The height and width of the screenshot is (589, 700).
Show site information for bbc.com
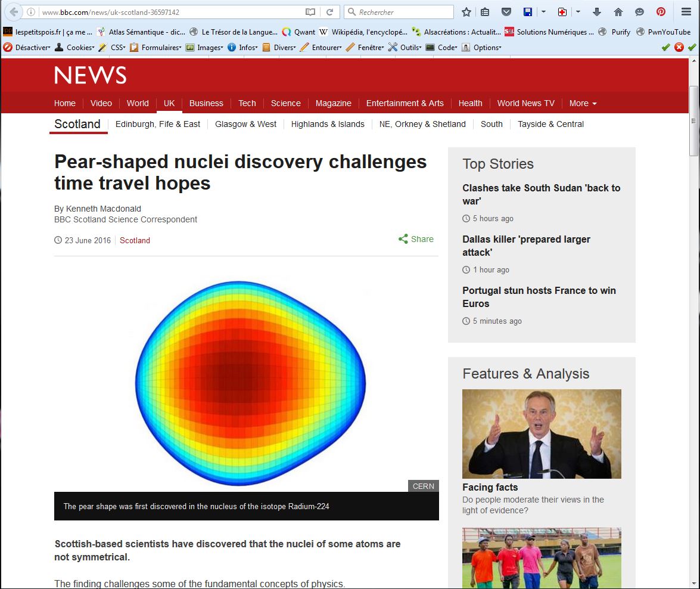[31, 12]
